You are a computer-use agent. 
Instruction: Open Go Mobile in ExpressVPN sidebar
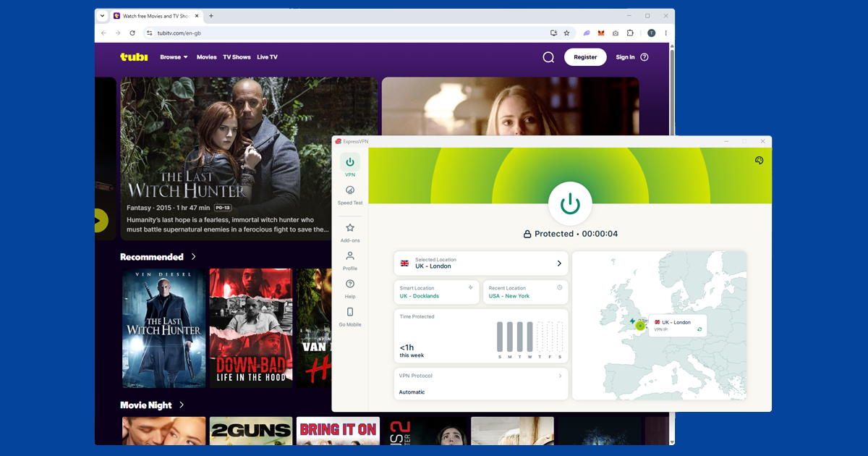(350, 317)
